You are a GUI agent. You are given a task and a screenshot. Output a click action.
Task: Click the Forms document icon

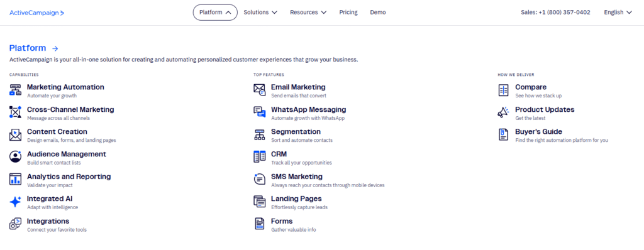pyautogui.click(x=260, y=224)
